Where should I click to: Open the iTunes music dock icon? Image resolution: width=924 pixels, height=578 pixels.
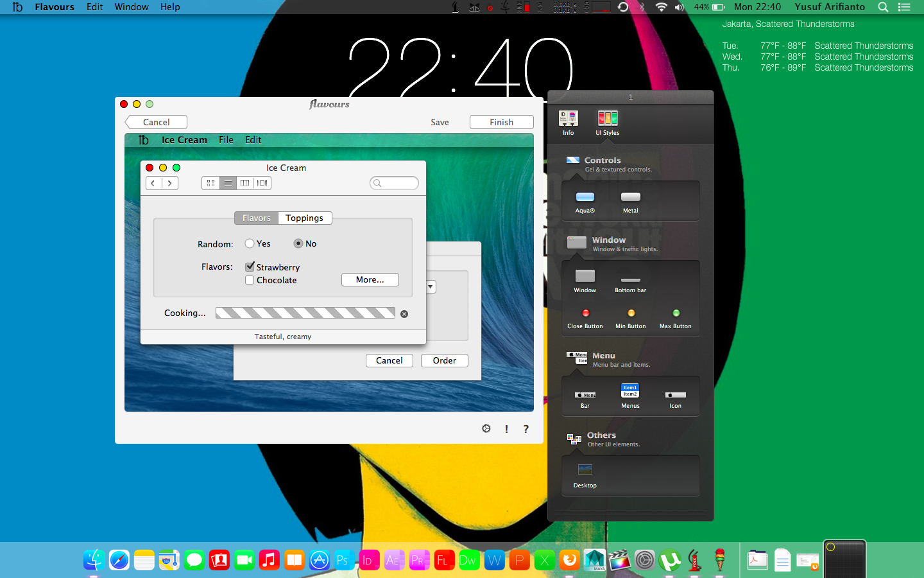pyautogui.click(x=269, y=560)
